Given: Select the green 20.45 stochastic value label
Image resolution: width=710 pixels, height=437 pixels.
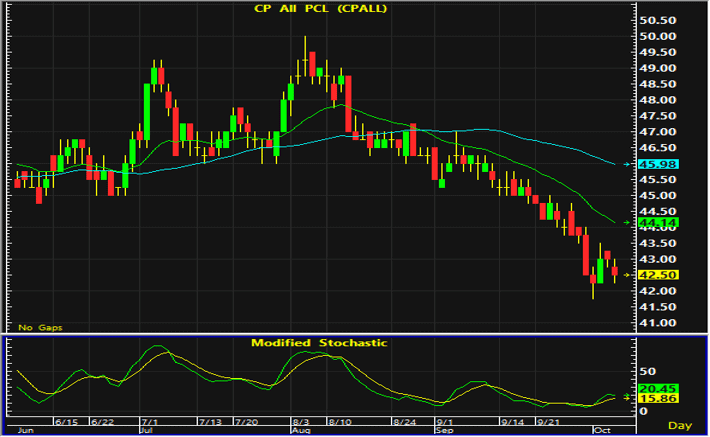Looking at the screenshot, I should coord(658,389).
